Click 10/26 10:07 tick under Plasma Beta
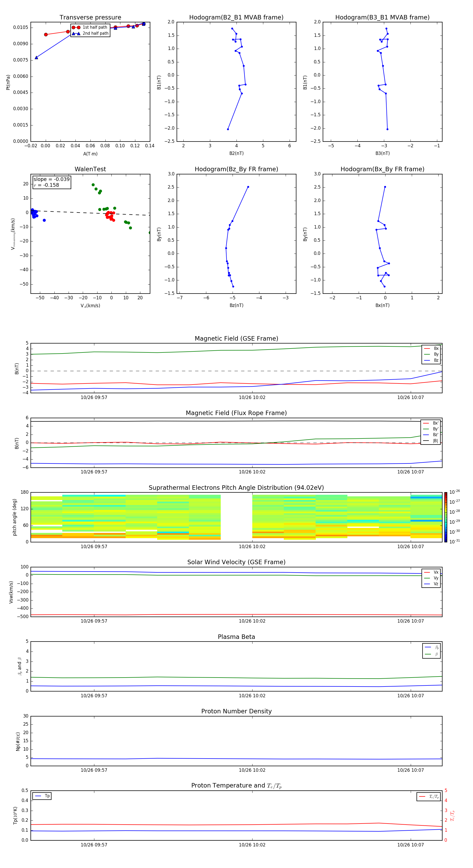The image size is (473, 868). click(410, 695)
